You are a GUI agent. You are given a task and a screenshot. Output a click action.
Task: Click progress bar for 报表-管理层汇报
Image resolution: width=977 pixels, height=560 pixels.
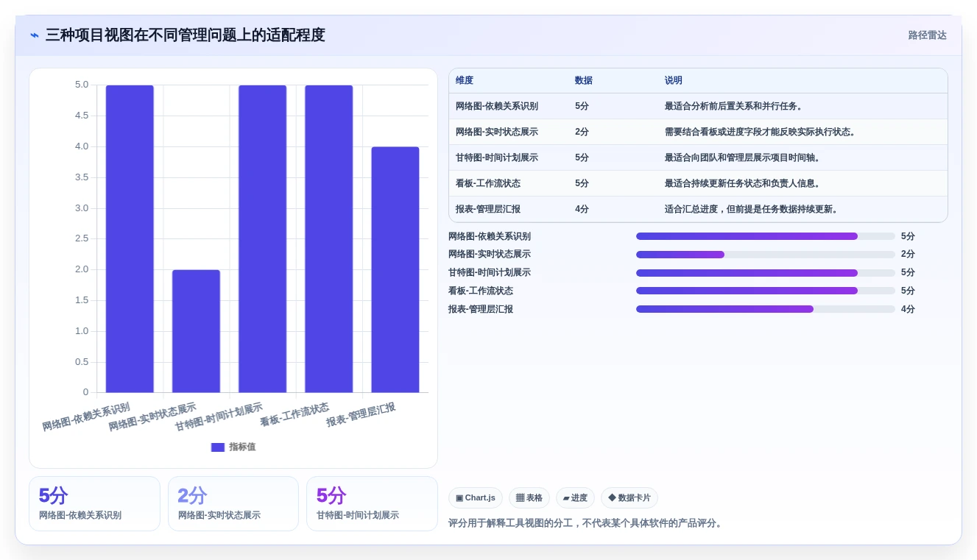tap(766, 309)
